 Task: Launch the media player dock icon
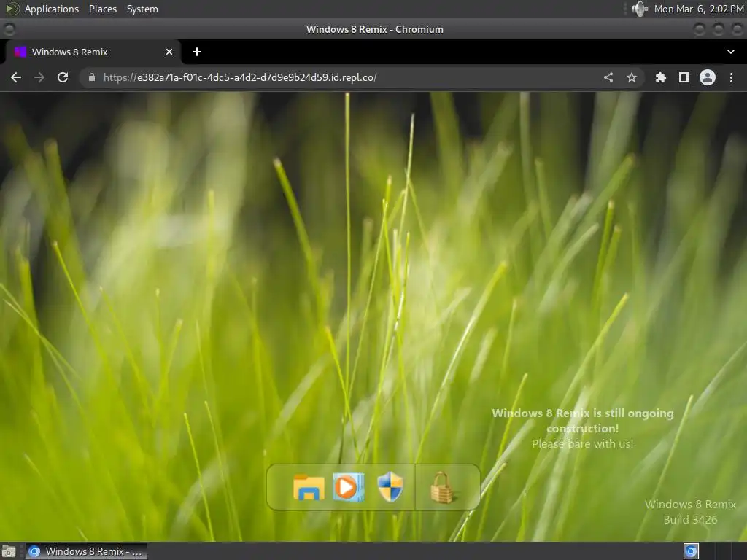pyautogui.click(x=349, y=487)
